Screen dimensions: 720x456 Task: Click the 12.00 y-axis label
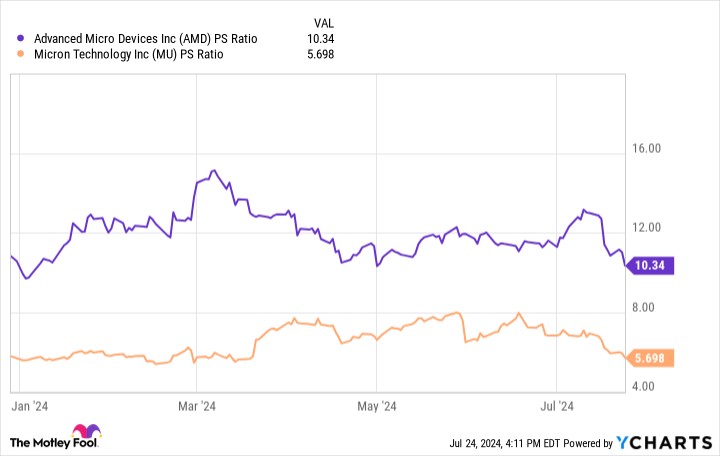(648, 229)
